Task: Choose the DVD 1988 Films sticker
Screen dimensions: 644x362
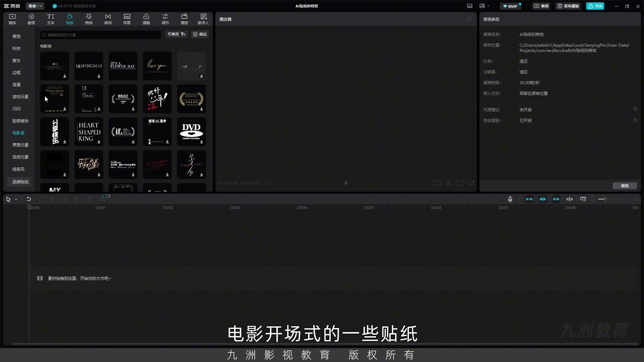Action: (192, 131)
